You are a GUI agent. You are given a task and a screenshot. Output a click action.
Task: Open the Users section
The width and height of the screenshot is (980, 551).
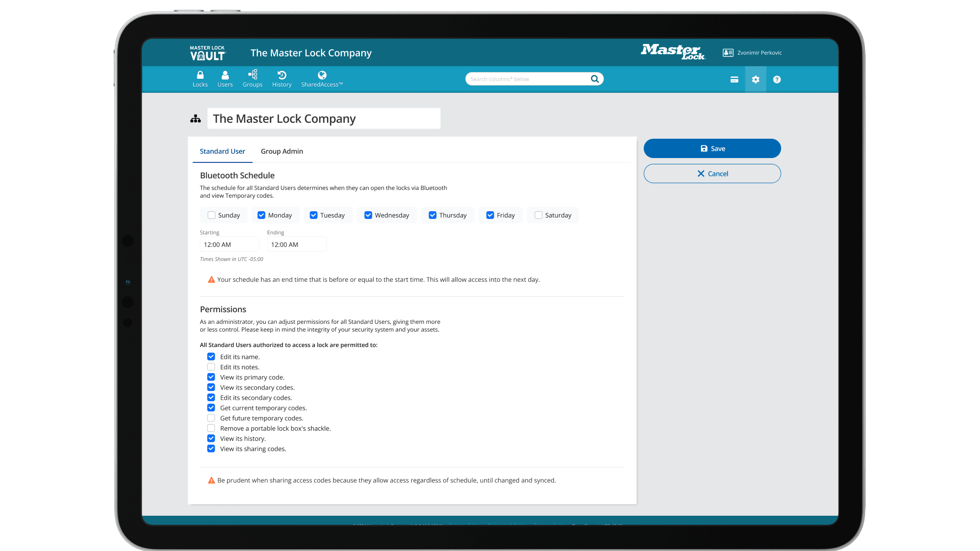225,79
